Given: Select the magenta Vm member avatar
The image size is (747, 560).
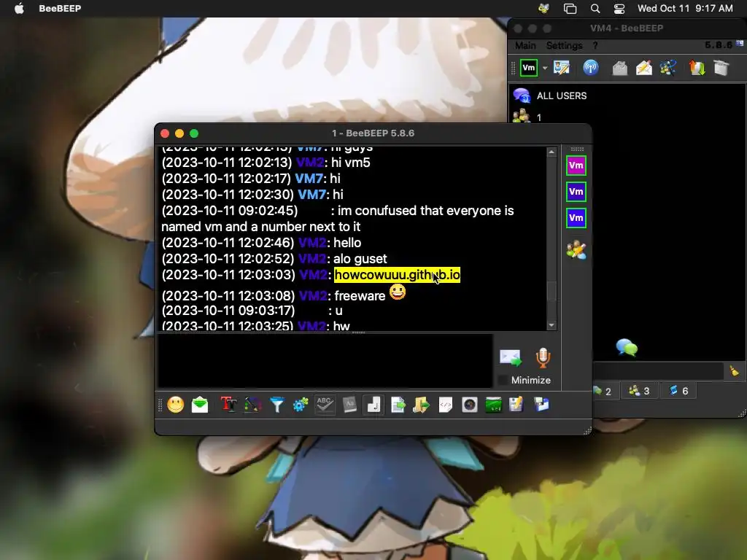Looking at the screenshot, I should (x=576, y=166).
